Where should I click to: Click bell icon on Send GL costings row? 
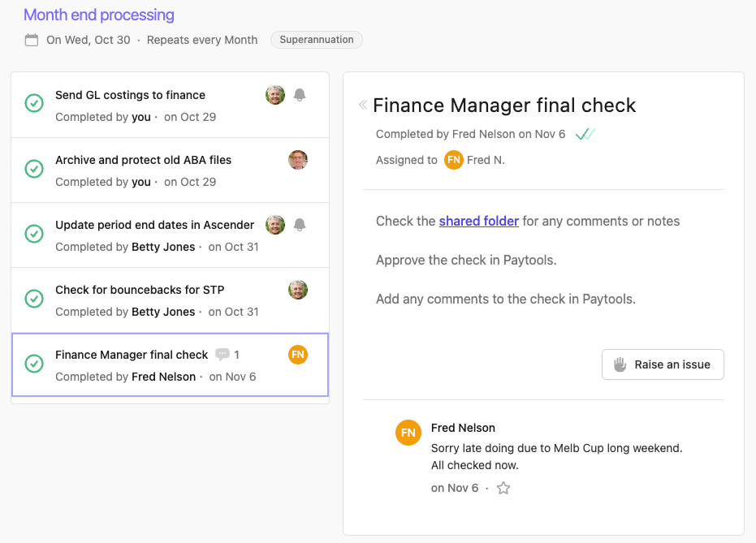pos(300,95)
